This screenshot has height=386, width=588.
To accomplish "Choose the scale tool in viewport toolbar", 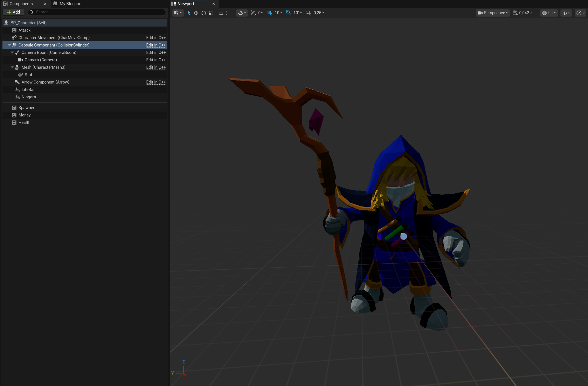I will click(211, 13).
